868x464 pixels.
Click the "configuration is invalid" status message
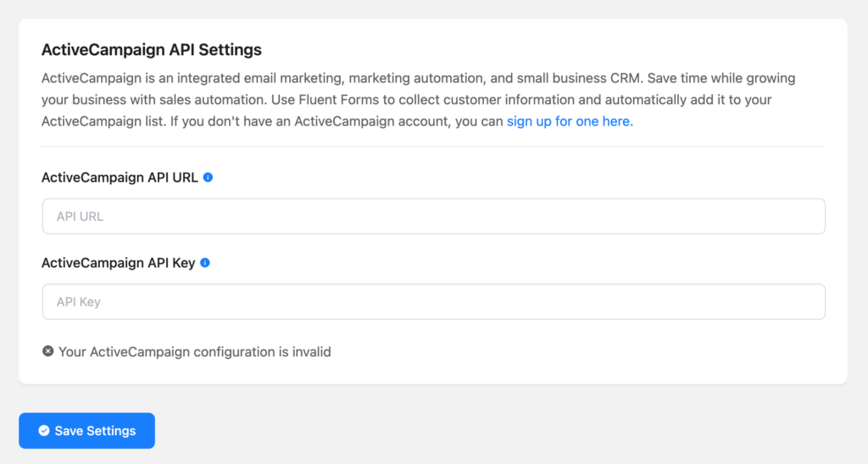click(194, 351)
